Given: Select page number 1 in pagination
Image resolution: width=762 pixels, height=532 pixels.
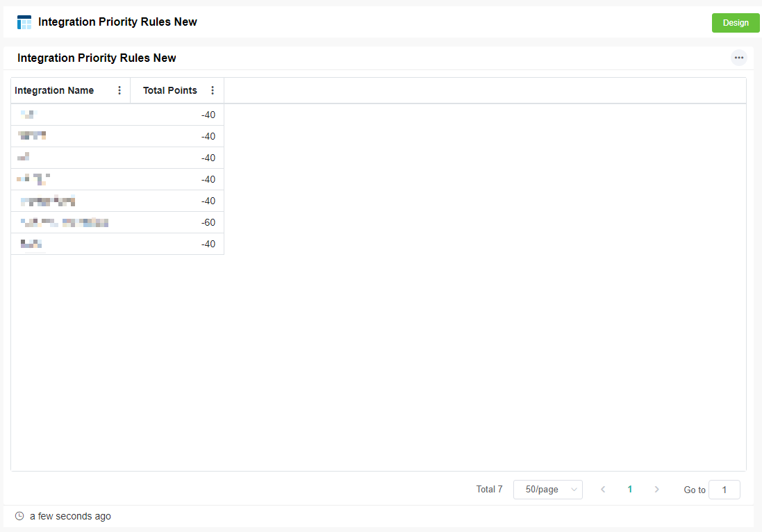Looking at the screenshot, I should pyautogui.click(x=630, y=490).
